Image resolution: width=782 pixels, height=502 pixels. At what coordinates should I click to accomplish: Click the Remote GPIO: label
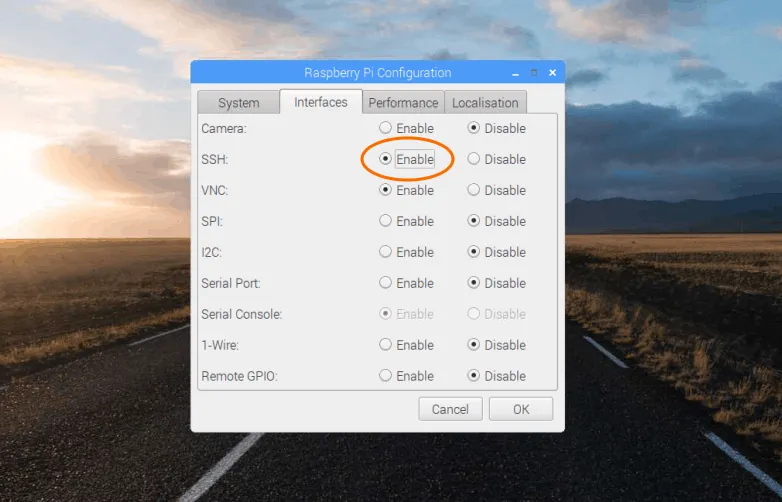pyautogui.click(x=239, y=376)
